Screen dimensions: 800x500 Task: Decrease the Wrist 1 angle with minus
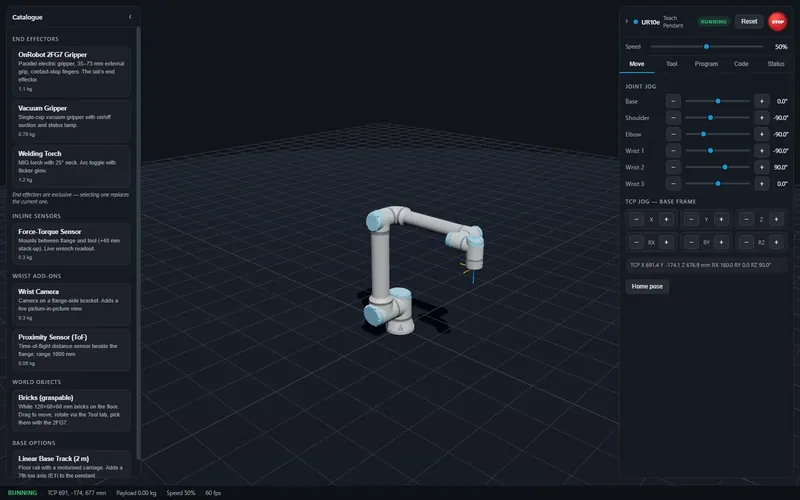[673, 151]
